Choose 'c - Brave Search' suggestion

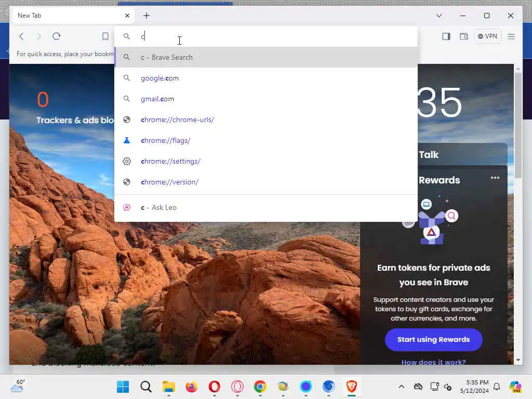pos(266,57)
